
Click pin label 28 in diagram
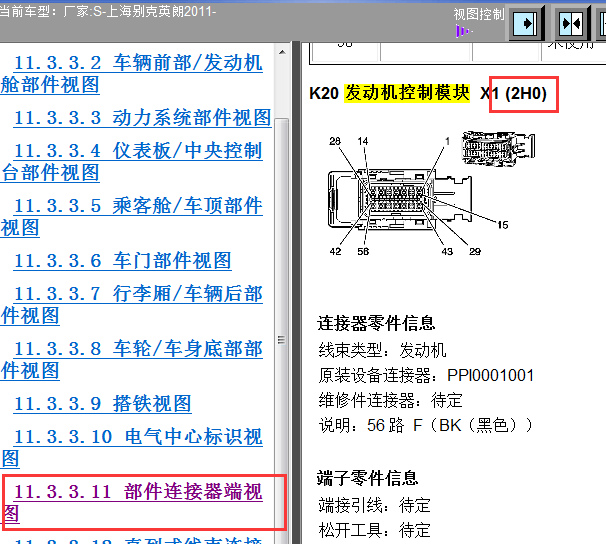335,141
